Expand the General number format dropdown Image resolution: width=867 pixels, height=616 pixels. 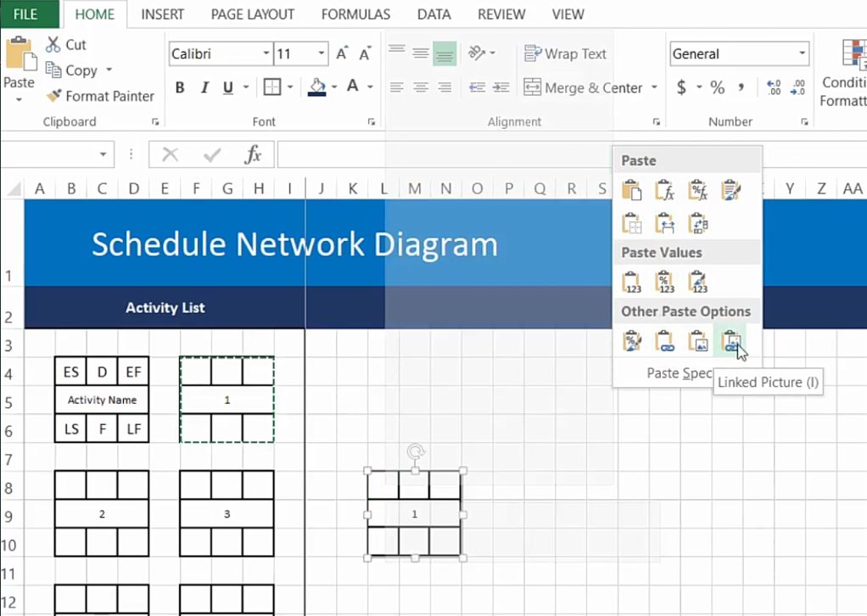tap(802, 53)
